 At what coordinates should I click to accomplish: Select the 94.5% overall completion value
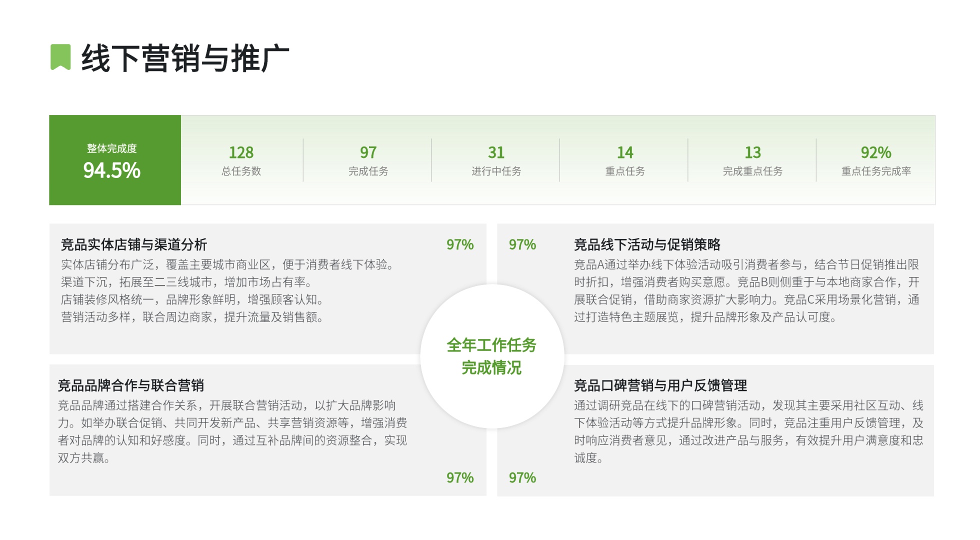coord(111,170)
